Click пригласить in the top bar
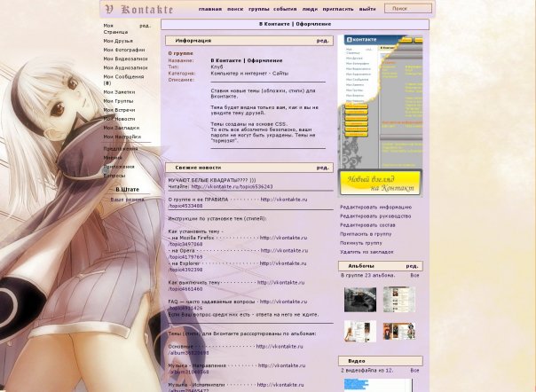The image size is (536, 392). pos(338,9)
